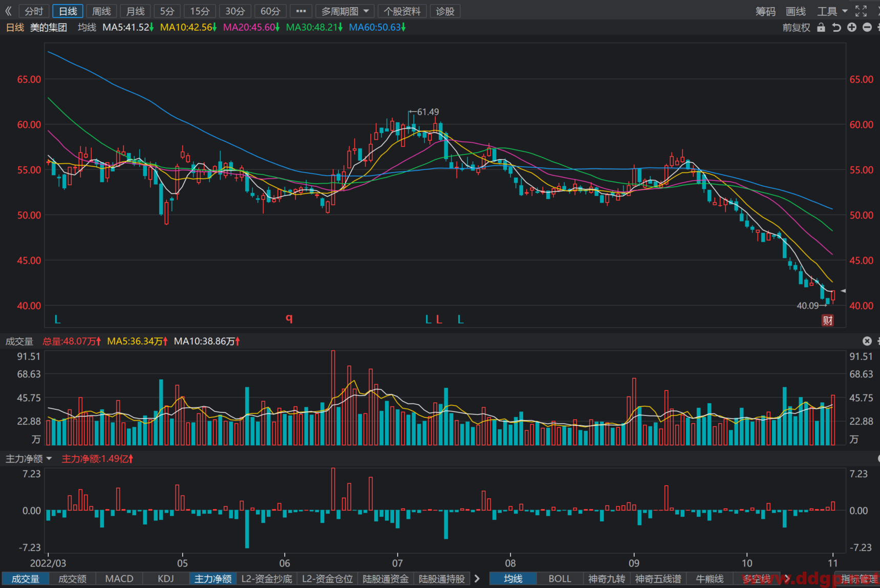Zoom out with the minus icon
Viewport: 880px width, 588px height.
pyautogui.click(x=867, y=27)
